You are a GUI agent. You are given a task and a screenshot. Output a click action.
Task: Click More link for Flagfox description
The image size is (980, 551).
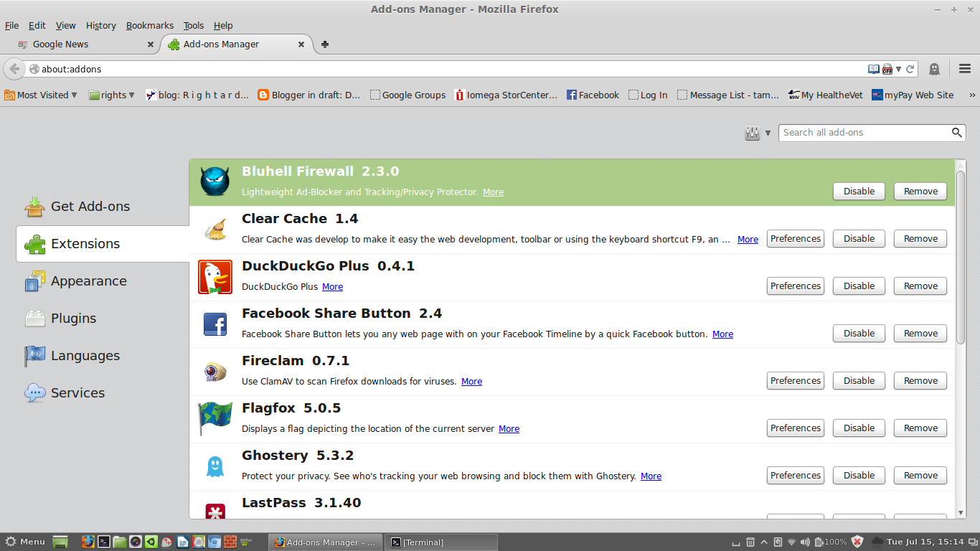point(509,429)
